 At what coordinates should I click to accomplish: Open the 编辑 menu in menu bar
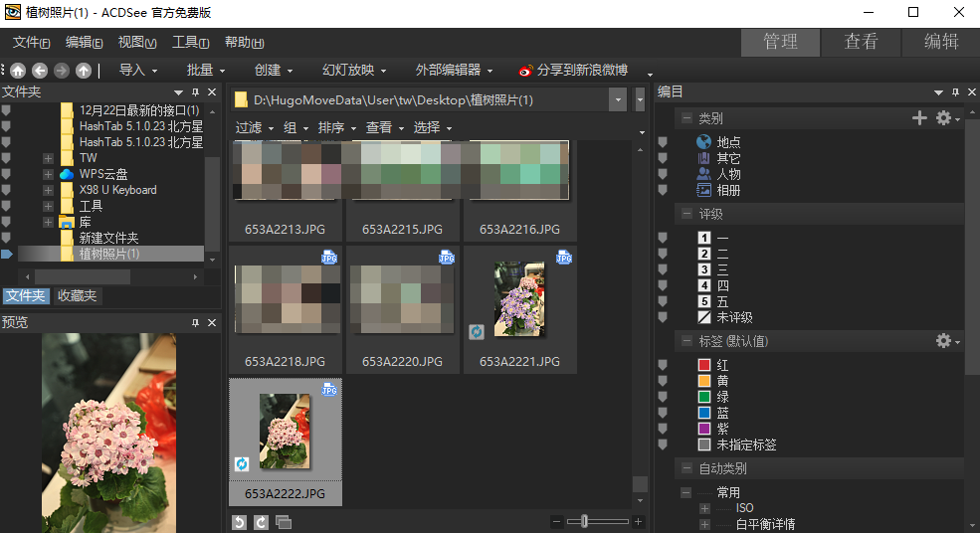click(84, 42)
